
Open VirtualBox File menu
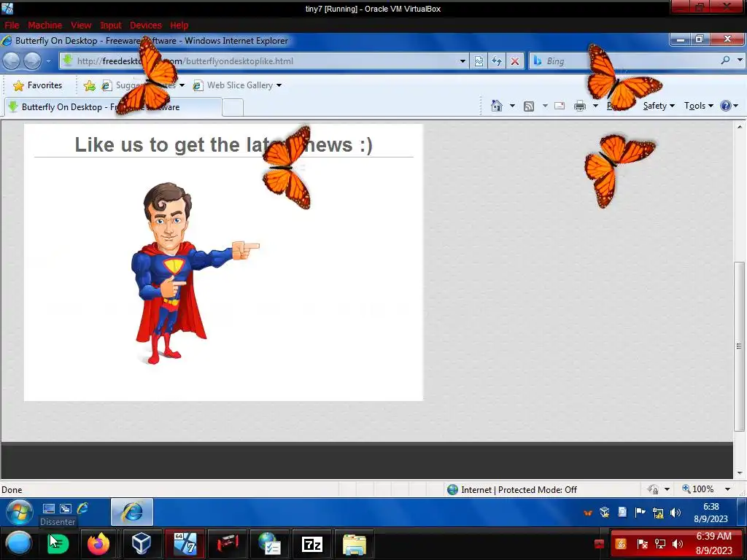point(12,26)
